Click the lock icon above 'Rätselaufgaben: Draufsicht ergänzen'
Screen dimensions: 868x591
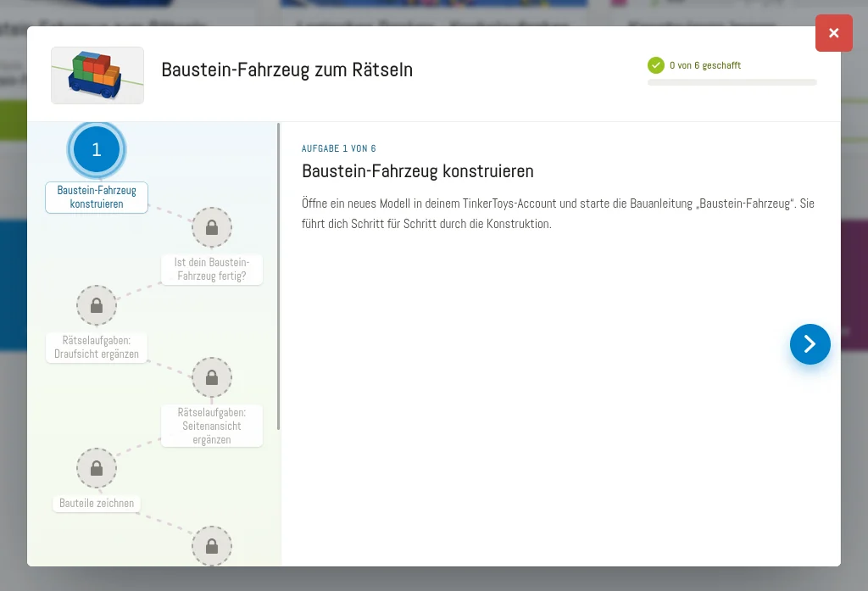[x=97, y=305]
